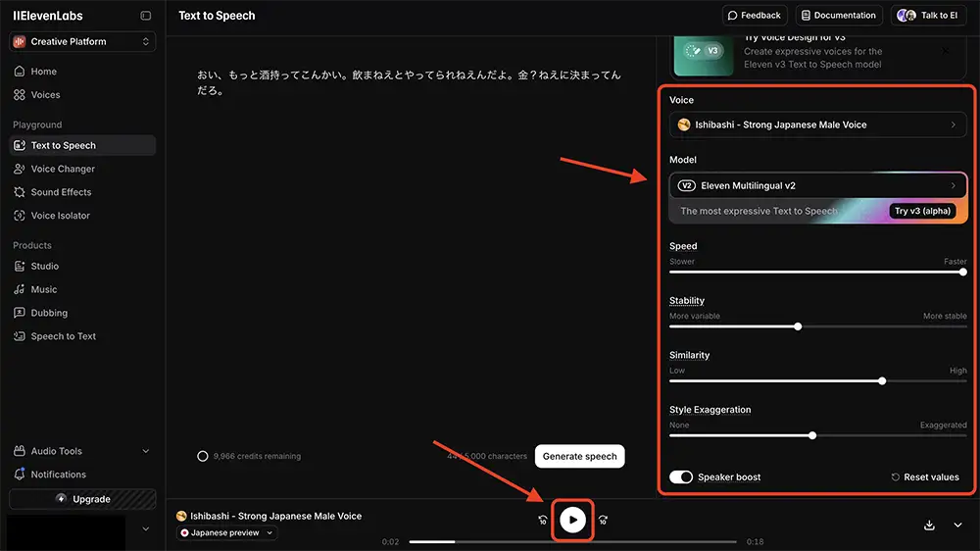The height and width of the screenshot is (551, 980).
Task: Download the generated audio
Action: click(929, 525)
